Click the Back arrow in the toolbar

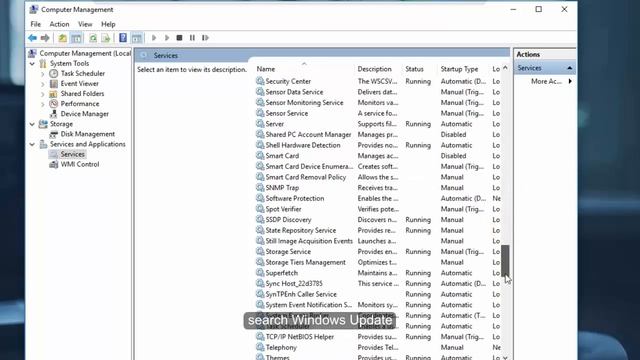32,38
